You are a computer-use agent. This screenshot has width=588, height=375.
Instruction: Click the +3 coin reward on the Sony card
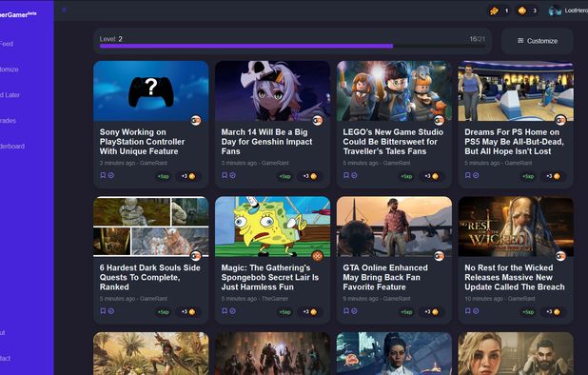tap(188, 176)
